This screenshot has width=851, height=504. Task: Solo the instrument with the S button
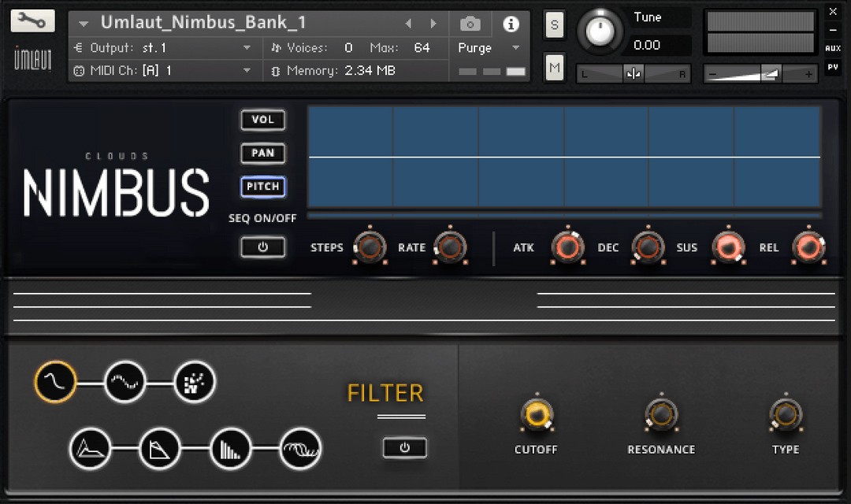coord(554,24)
